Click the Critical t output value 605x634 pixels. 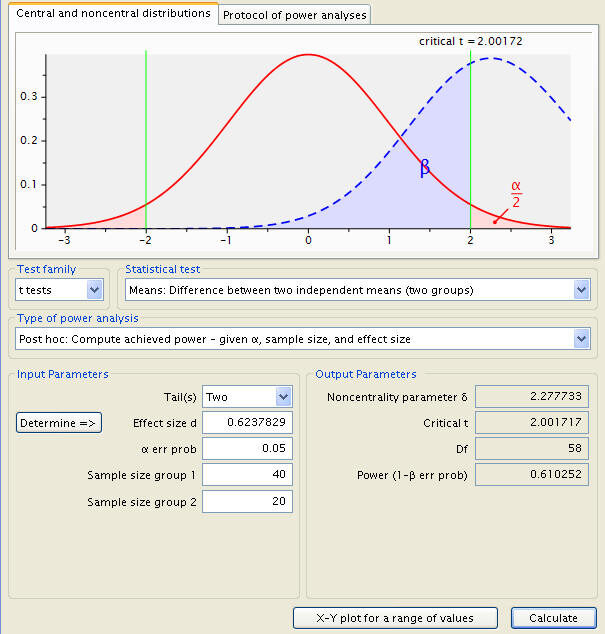[532, 423]
